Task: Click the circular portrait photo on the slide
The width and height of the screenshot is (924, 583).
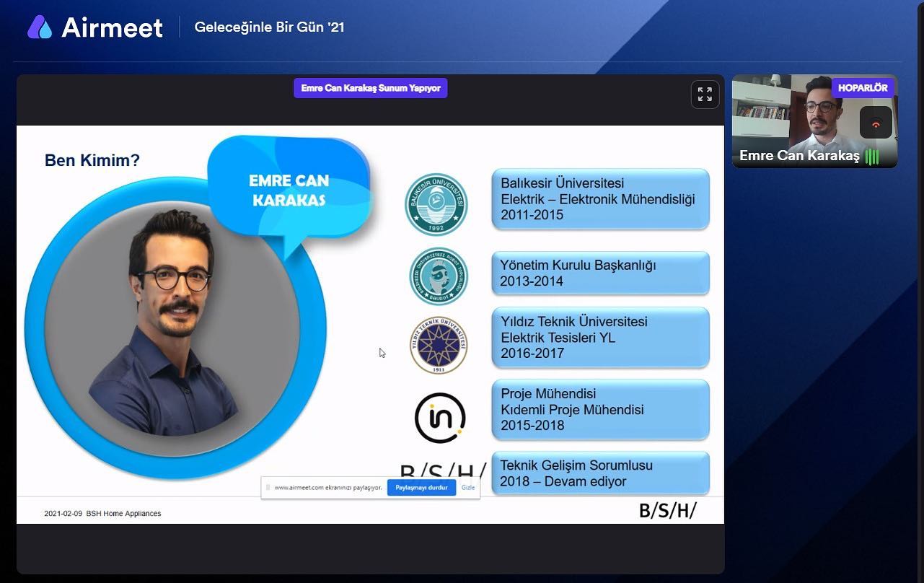Action: 175,328
